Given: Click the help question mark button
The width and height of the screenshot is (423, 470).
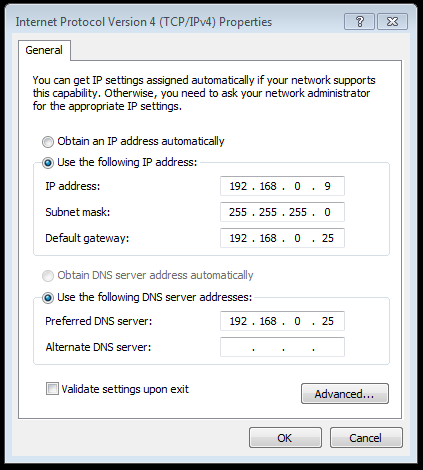Looking at the screenshot, I should 359,22.
